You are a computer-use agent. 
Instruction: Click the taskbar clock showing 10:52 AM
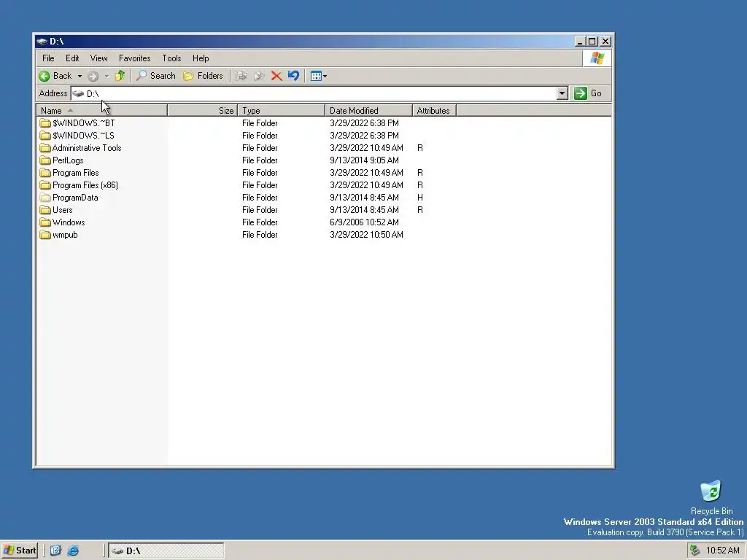pos(723,551)
